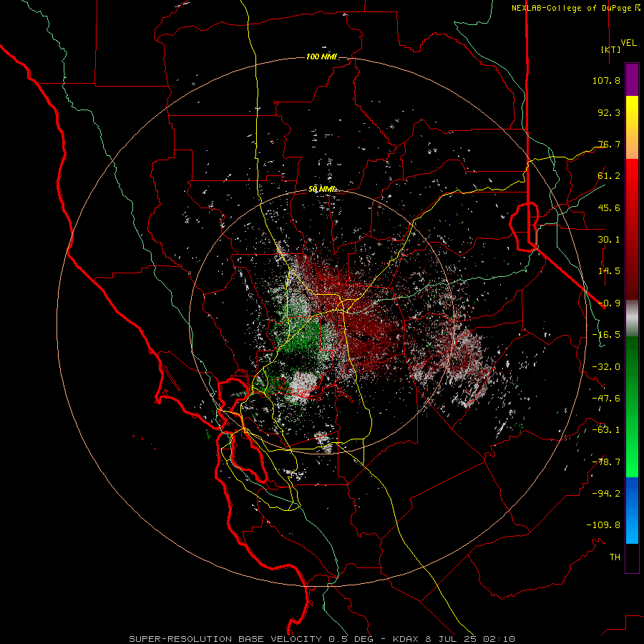Click the 61.2 velocity scale value
Viewport: 644px width, 644px height.
(x=609, y=176)
